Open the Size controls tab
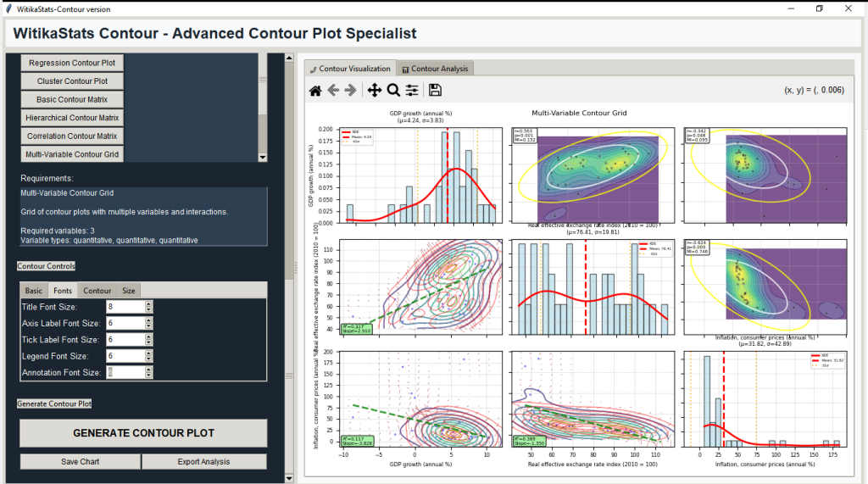 (129, 290)
